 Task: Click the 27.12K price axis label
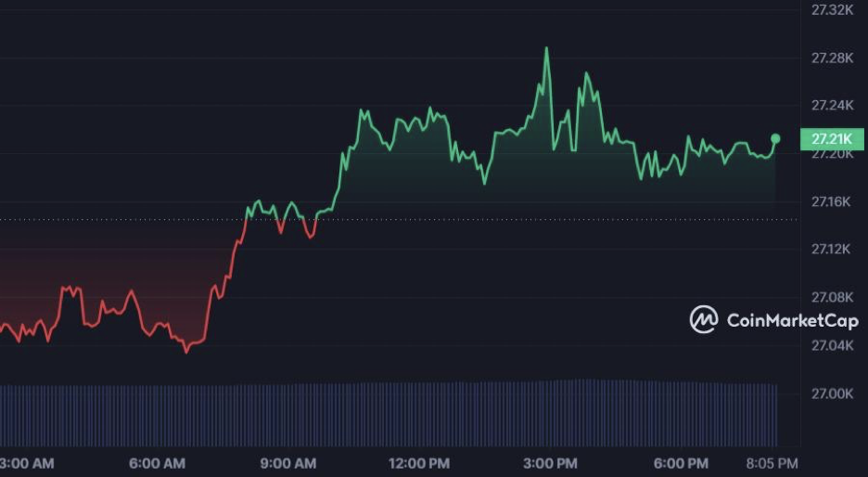(832, 250)
